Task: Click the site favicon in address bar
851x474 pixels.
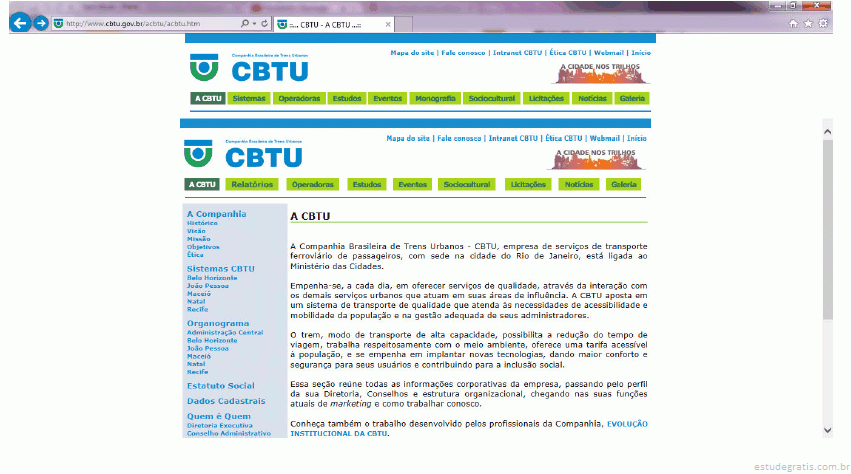Action: tap(58, 24)
